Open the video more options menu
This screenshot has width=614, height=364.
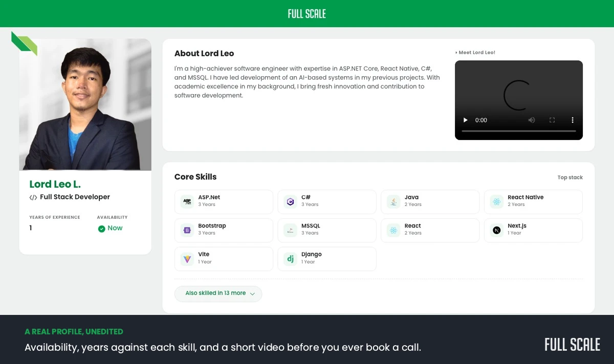(x=573, y=120)
